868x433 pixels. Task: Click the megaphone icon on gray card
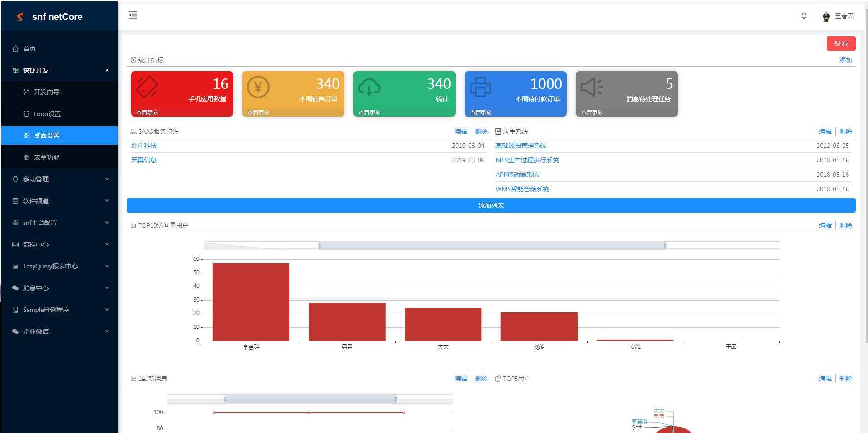591,87
